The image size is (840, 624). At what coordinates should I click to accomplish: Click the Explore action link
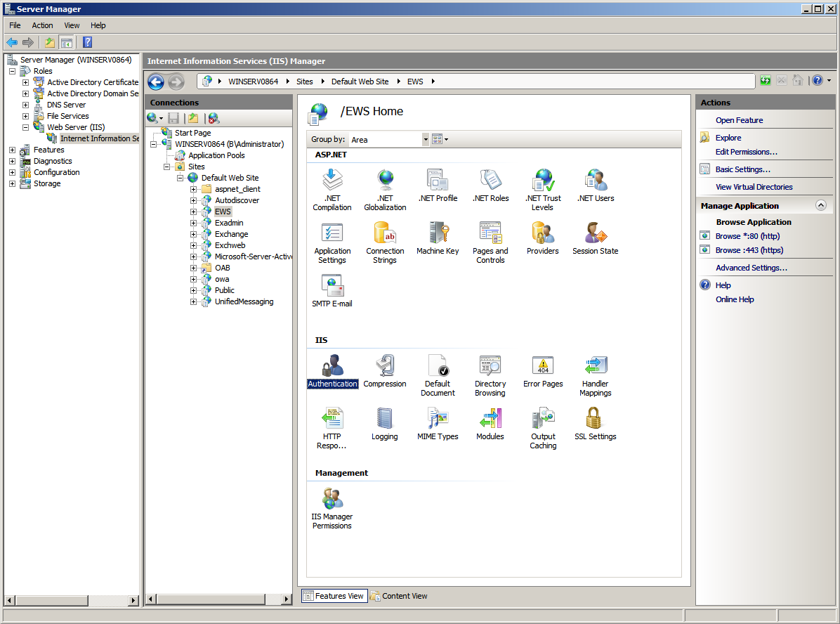coord(728,138)
